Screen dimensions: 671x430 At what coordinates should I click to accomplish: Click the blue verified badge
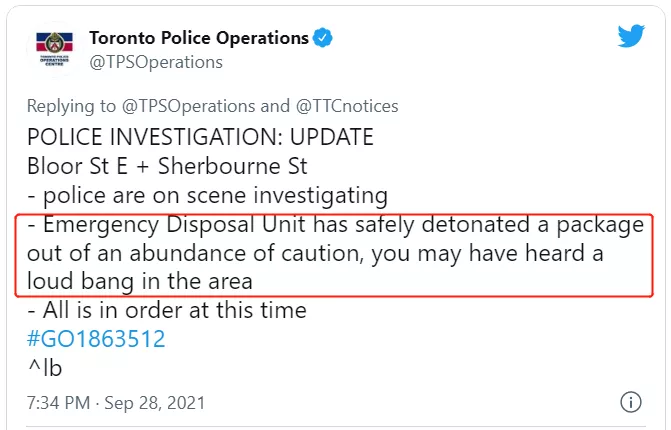323,38
